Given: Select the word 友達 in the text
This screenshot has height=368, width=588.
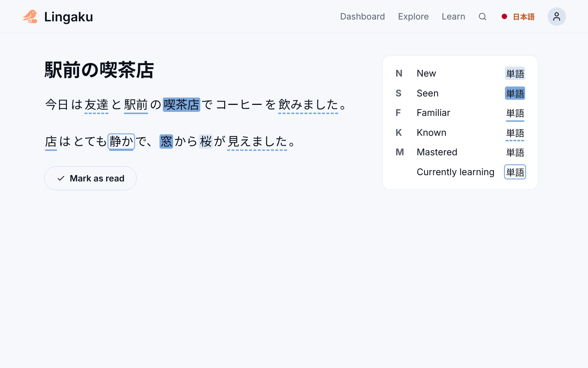Looking at the screenshot, I should (97, 105).
